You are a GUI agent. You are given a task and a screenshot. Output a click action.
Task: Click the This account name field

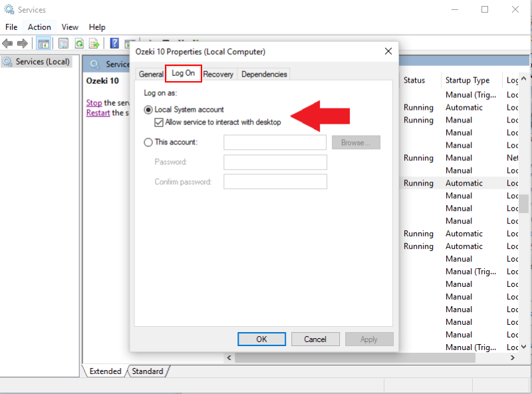click(275, 142)
